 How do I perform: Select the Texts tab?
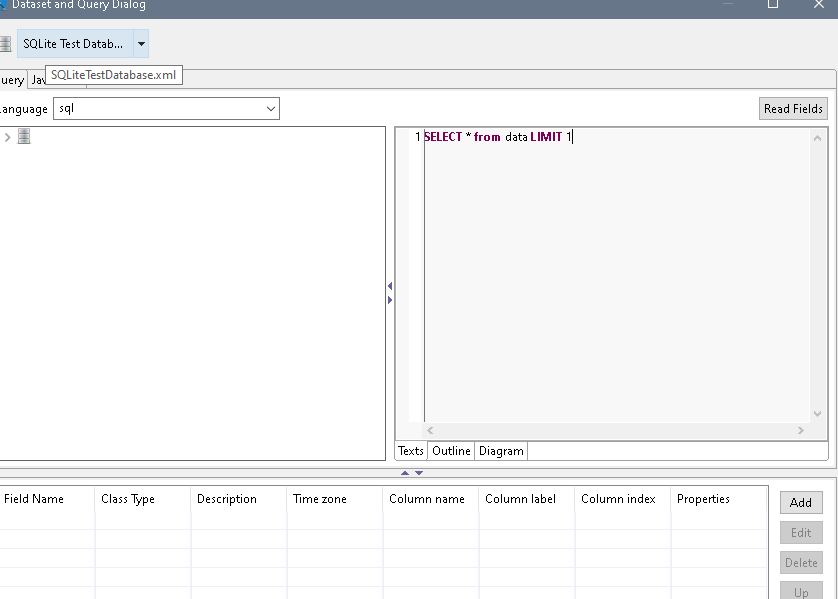pyautogui.click(x=411, y=451)
